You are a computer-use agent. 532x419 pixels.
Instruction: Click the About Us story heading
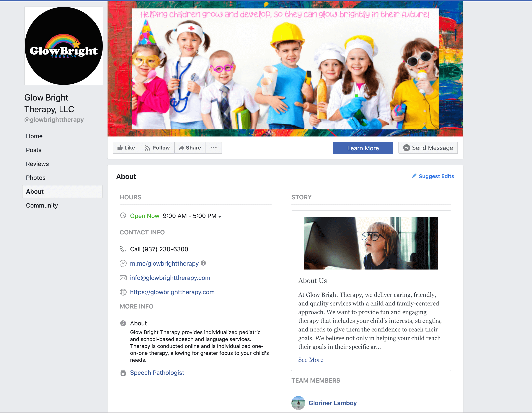click(x=312, y=281)
